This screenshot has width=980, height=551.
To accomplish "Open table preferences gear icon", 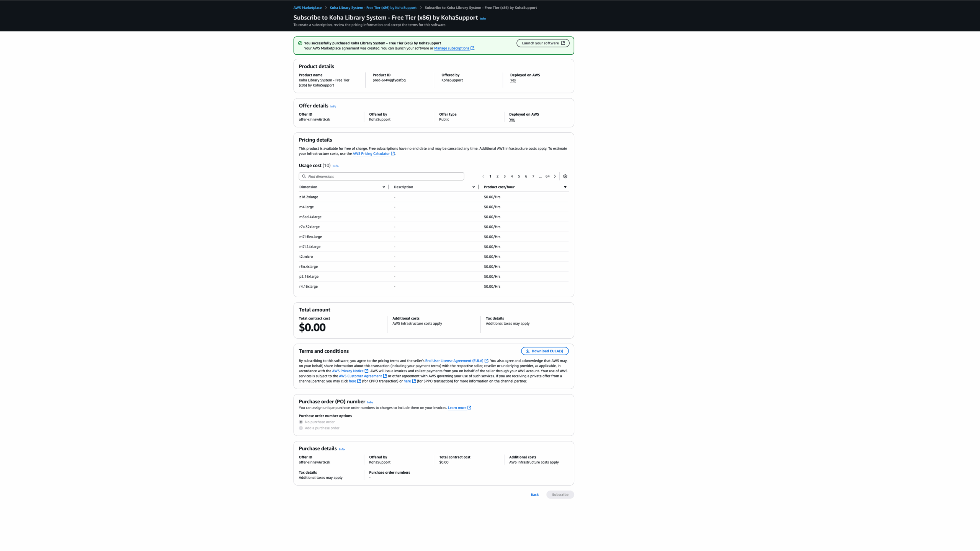I will click(x=565, y=176).
